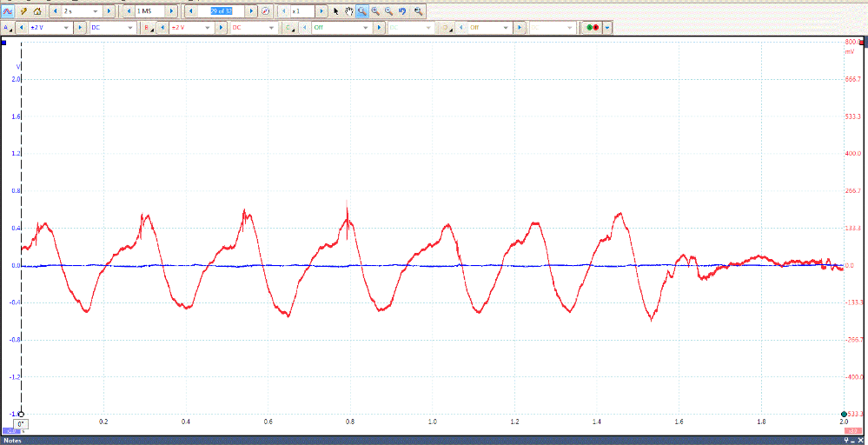
Task: Open Channel B options button
Action: 149,28
